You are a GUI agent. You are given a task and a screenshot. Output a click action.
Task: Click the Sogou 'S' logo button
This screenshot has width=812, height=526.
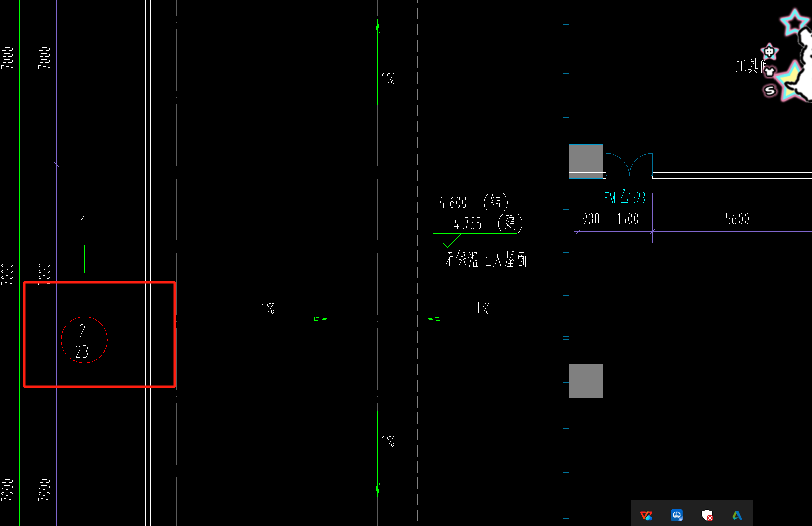[770, 90]
